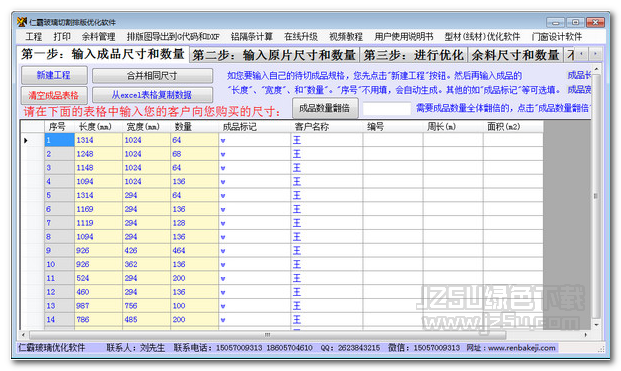Image resolution: width=621 pixels, height=371 pixels.
Task: Open the 打印 menu
Action: click(62, 37)
